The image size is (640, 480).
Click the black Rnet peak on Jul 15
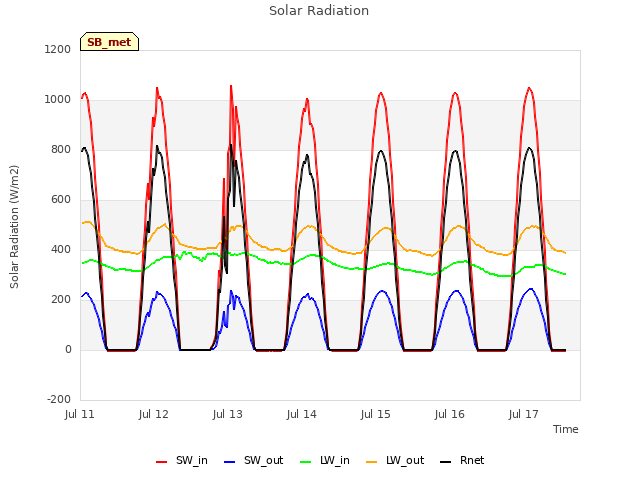pyautogui.click(x=381, y=151)
